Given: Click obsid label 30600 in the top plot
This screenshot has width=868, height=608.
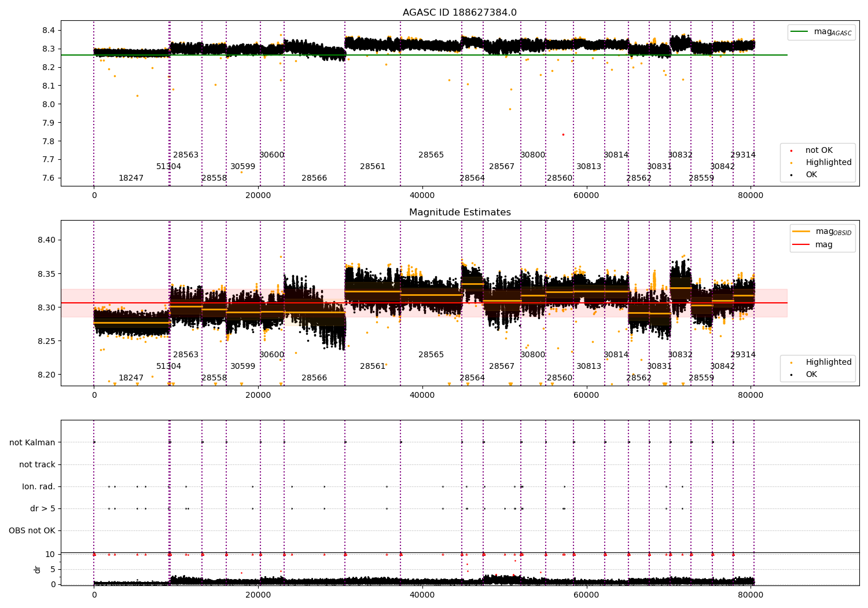Looking at the screenshot, I should pos(272,155).
